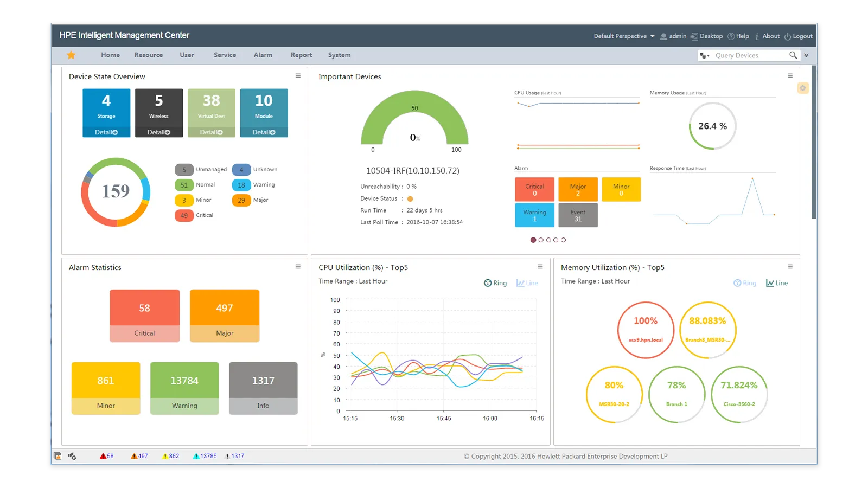
Task: Open the Desktop link
Action: [706, 36]
